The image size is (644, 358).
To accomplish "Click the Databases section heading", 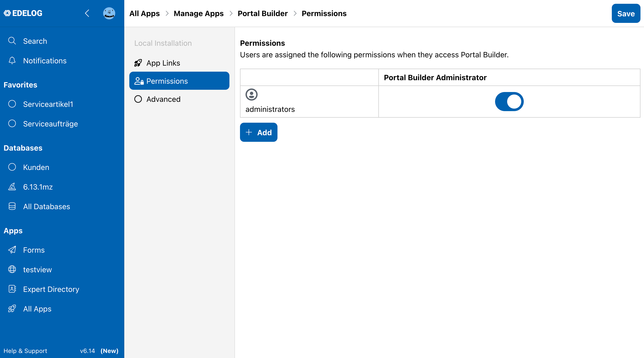I will click(x=23, y=148).
